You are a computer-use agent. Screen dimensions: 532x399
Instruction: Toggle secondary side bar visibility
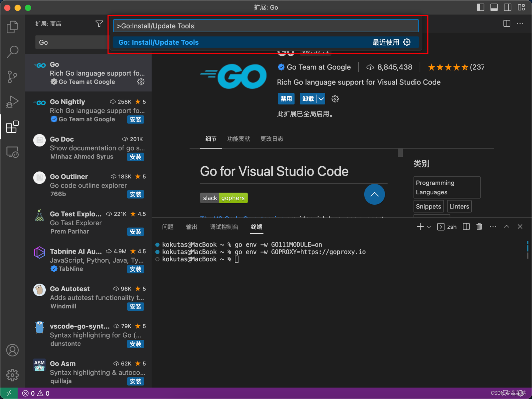tap(508, 7)
